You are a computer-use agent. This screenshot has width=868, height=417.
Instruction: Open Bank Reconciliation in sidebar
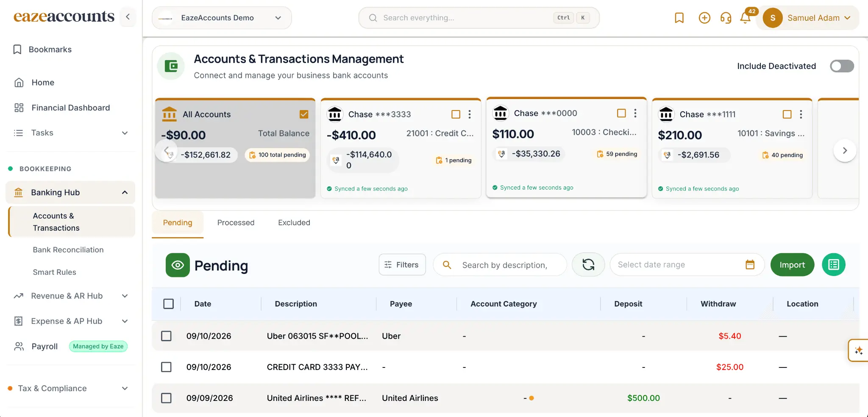tap(68, 250)
